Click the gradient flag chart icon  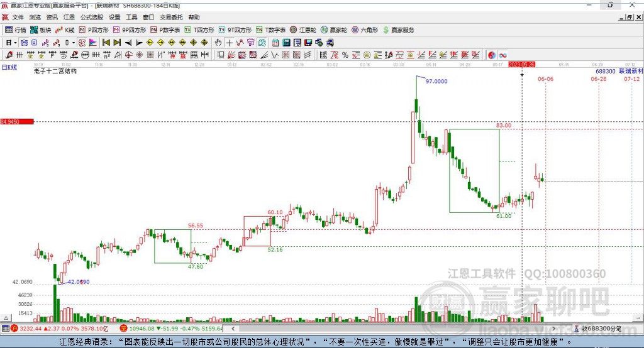point(93,43)
